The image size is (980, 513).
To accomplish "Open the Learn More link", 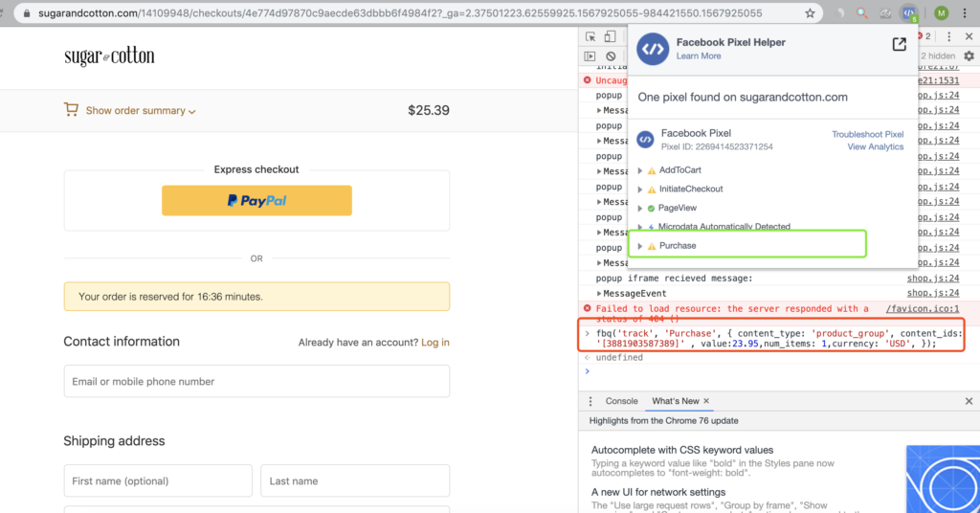I will coord(698,56).
